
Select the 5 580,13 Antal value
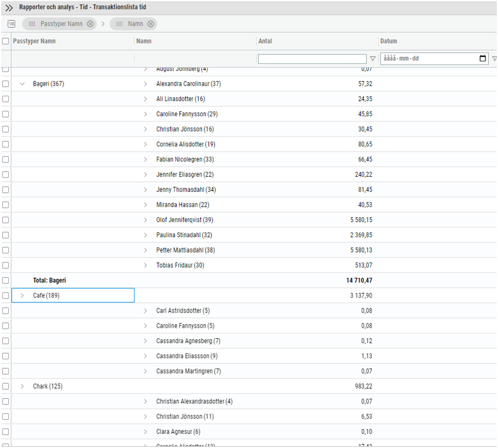coord(361,250)
